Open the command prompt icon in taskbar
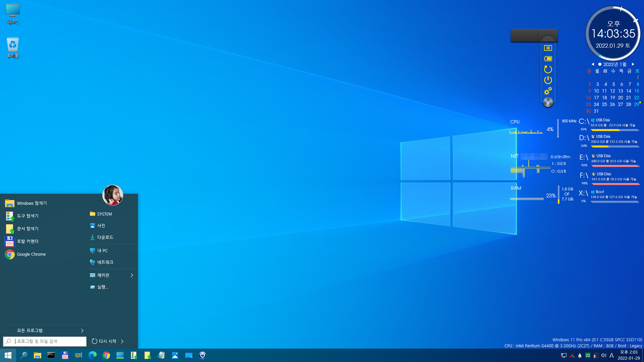 51,355
